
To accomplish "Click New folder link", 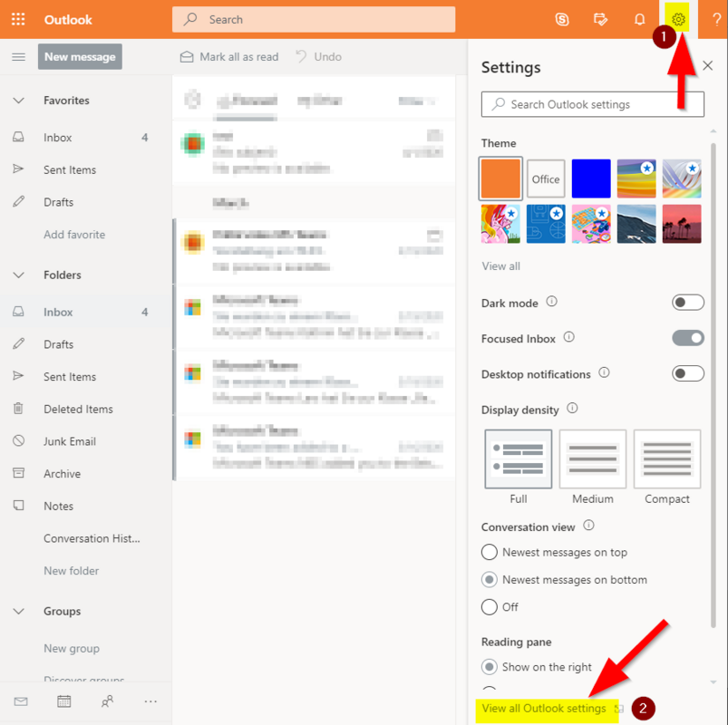I will (71, 570).
